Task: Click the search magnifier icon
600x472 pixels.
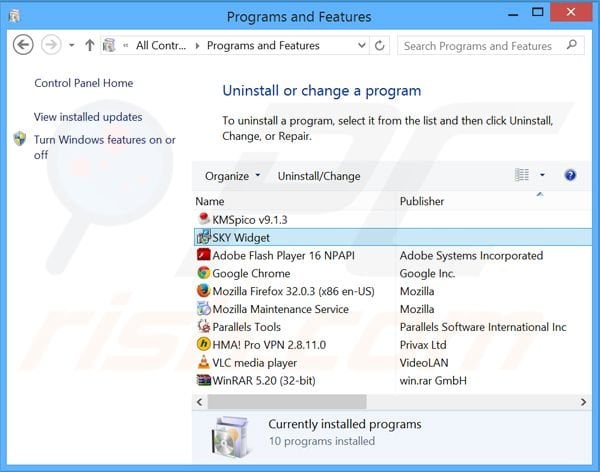Action: point(571,45)
